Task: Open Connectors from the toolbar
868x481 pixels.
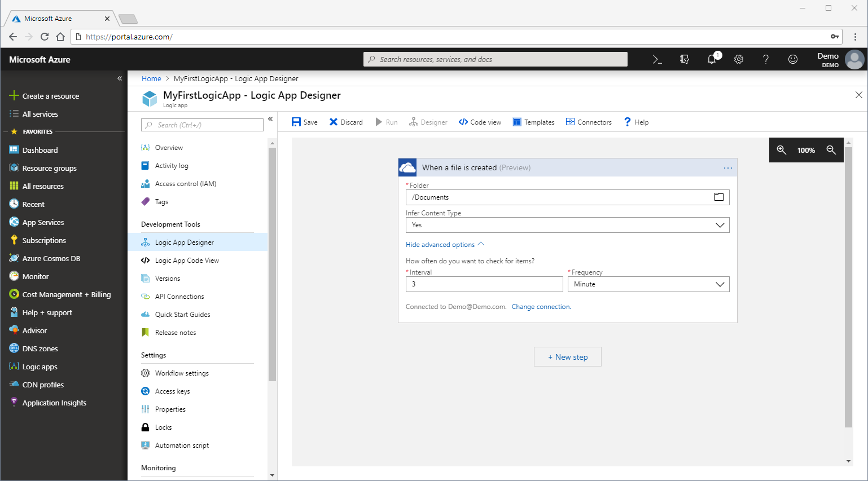Action: point(589,122)
